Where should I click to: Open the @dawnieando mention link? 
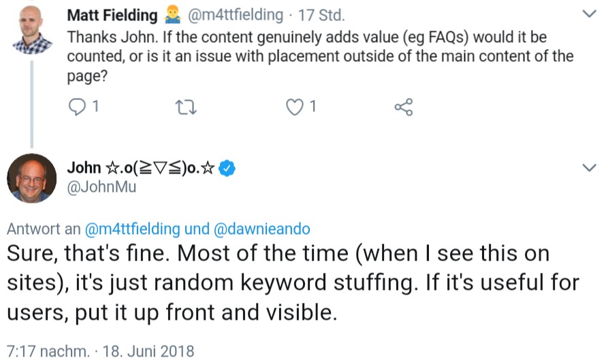tap(261, 229)
